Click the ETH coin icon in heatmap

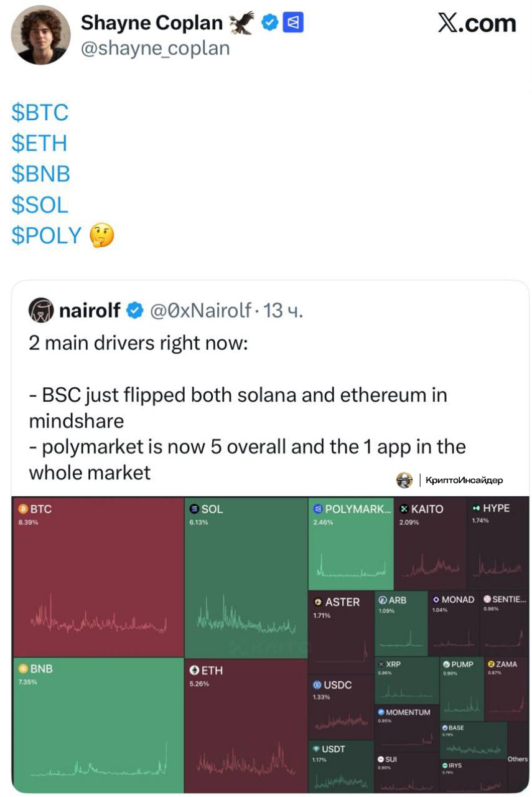[x=194, y=671]
